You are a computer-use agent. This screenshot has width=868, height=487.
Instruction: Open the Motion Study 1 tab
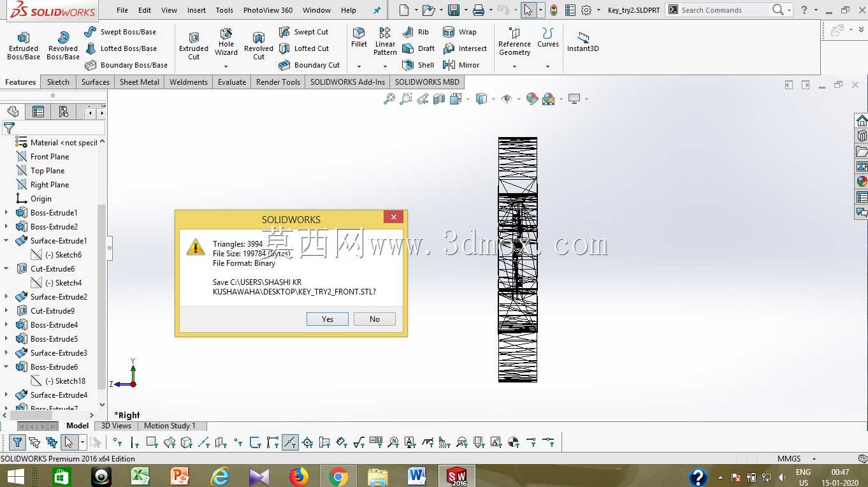170,426
